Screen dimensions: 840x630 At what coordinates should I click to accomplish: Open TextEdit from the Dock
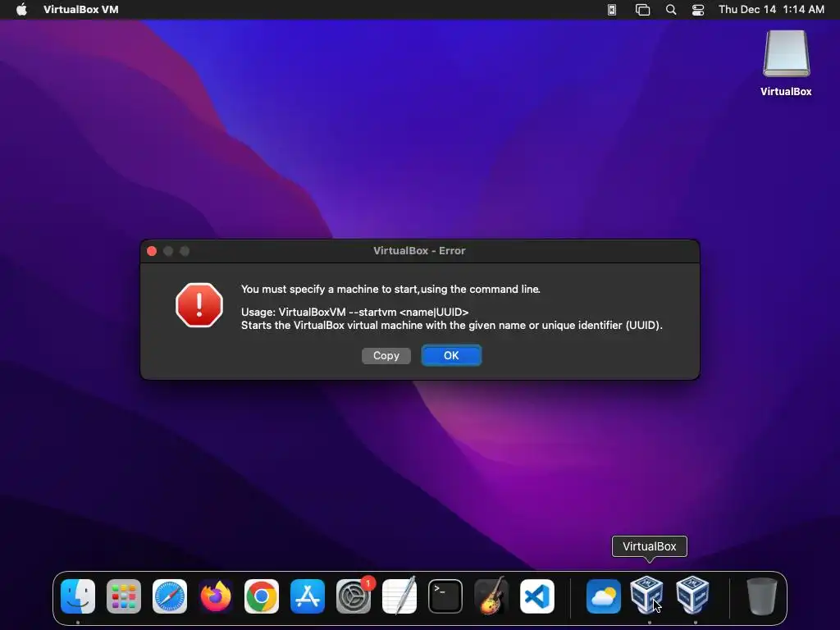point(399,596)
